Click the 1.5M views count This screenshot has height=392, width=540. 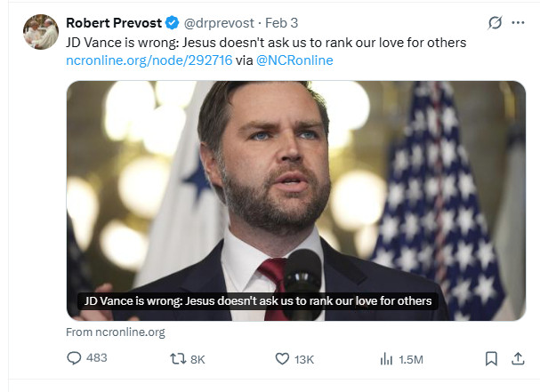click(x=411, y=360)
